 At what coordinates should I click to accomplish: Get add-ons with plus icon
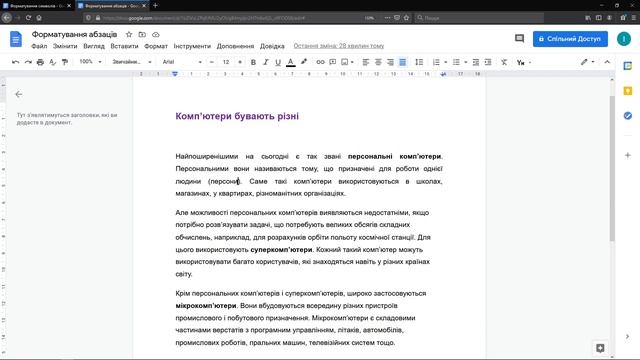[628, 156]
